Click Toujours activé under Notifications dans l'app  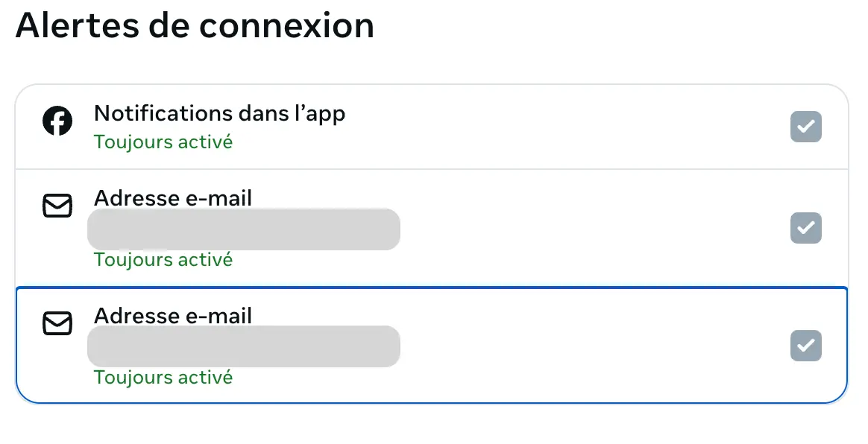tap(163, 142)
